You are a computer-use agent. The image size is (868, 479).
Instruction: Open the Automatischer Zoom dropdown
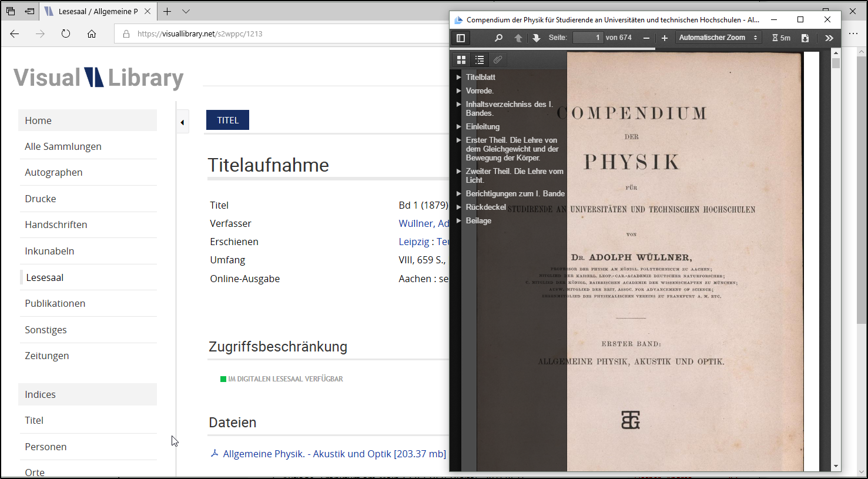[718, 38]
